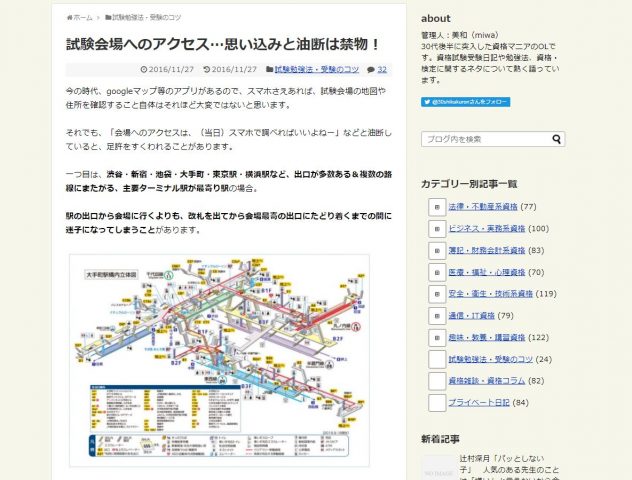Click the recent post NO IMAGE thumbnail
This screenshot has width=632, height=480.
pos(439,468)
